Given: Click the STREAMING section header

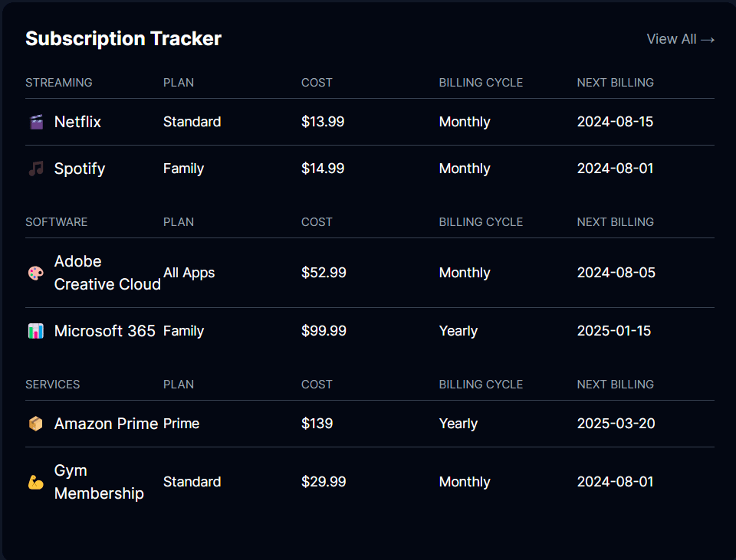Looking at the screenshot, I should click(x=59, y=83).
